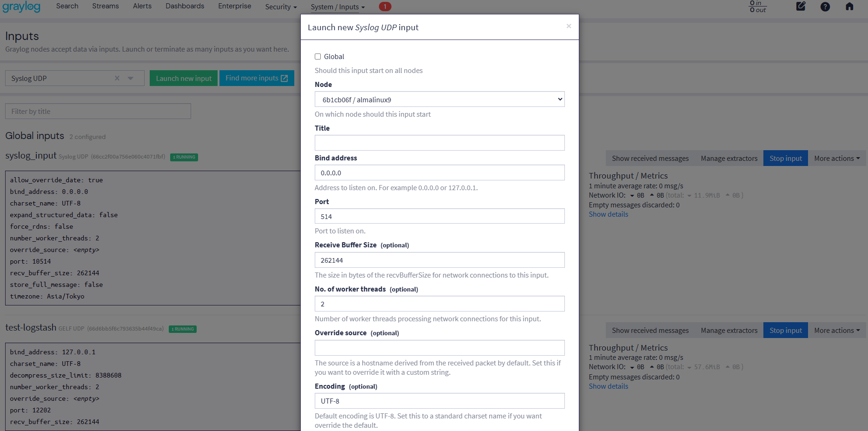Close the Launch new Syslog UDP dialog
The height and width of the screenshot is (431, 868).
tap(569, 26)
